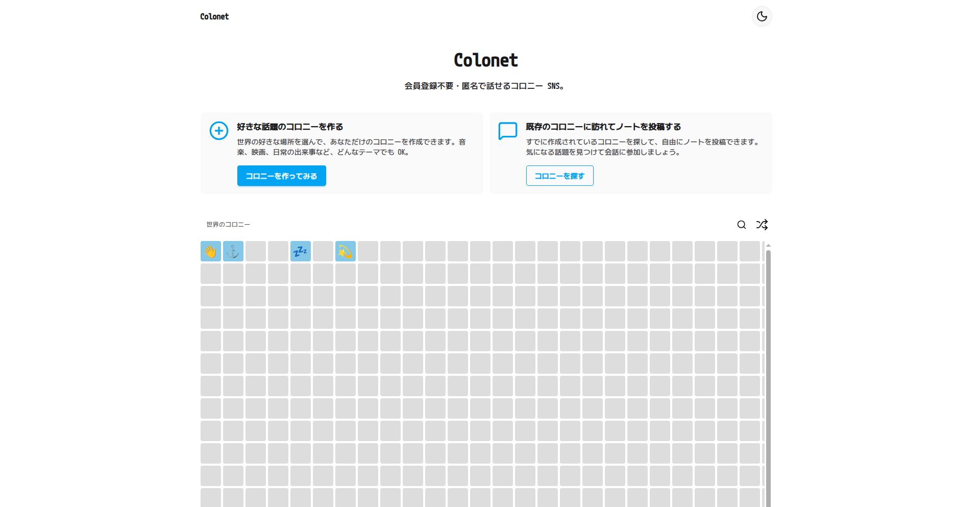Select the empty cell left of the ZZZ tile

(x=278, y=251)
